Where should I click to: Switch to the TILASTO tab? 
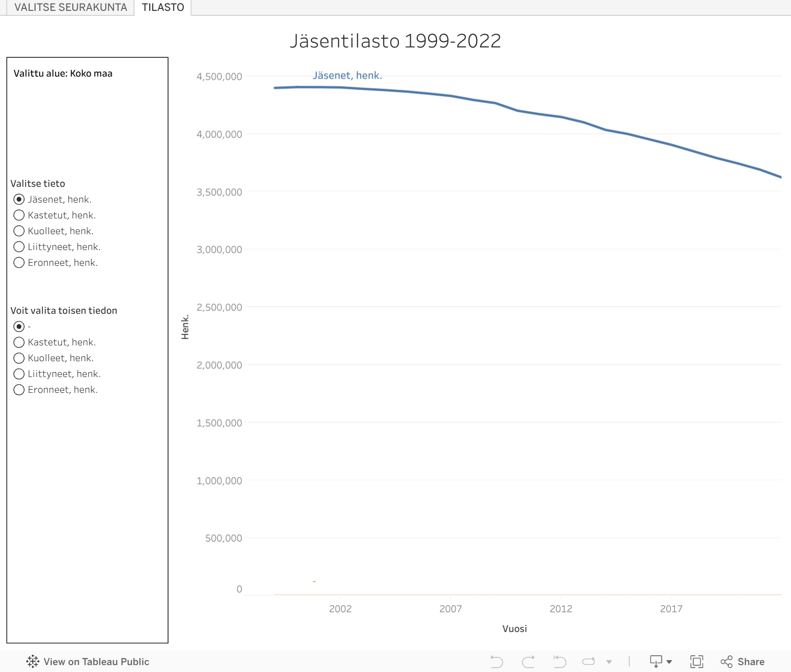coord(163,7)
